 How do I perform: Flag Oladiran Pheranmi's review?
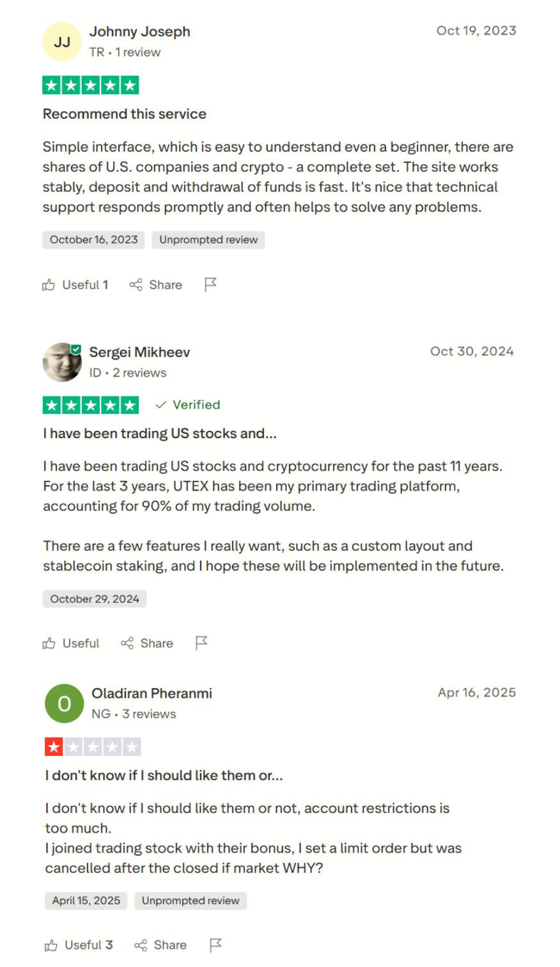(215, 945)
